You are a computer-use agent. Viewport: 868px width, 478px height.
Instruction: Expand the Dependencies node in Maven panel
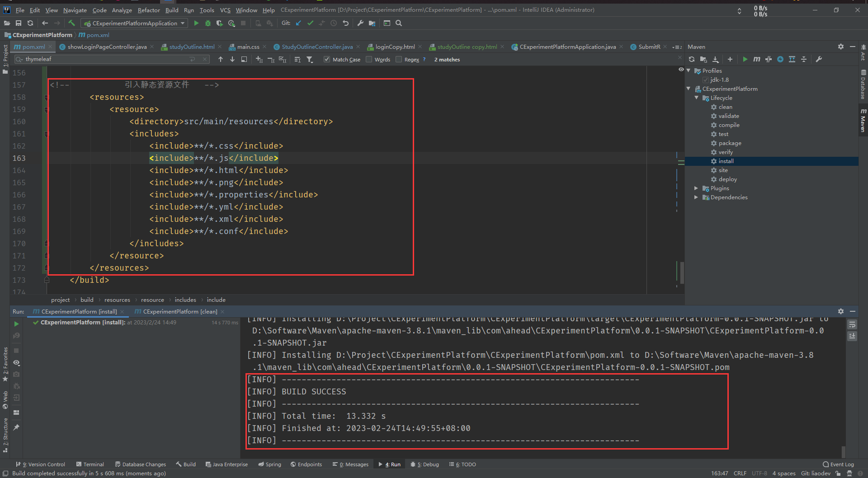coord(696,197)
